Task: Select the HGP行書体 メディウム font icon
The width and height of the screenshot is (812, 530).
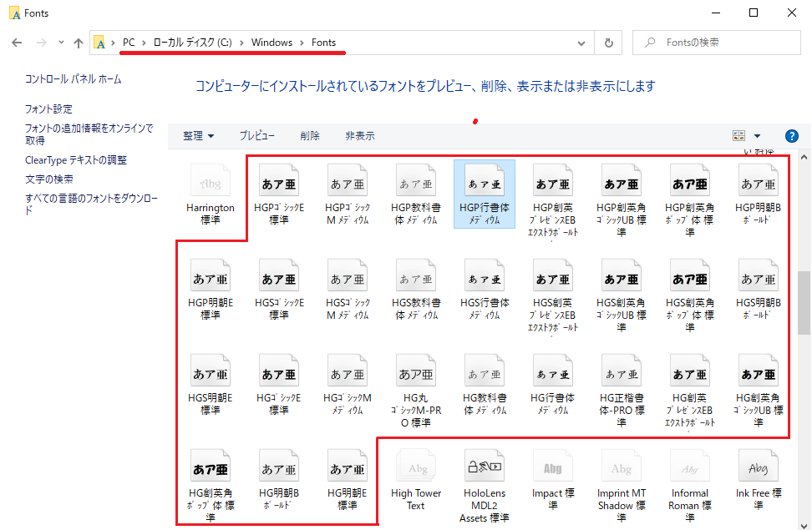Action: pyautogui.click(x=485, y=180)
